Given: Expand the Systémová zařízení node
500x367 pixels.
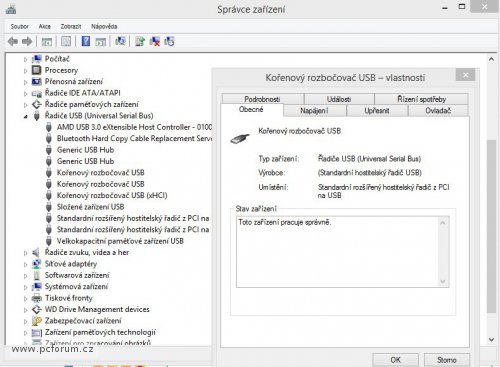Looking at the screenshot, I should pos(25,287).
